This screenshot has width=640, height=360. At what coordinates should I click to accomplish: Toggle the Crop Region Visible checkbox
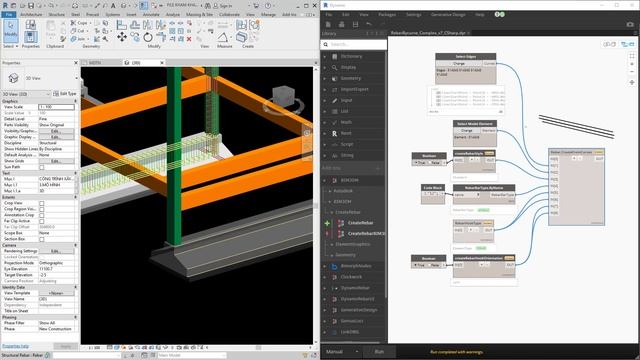42,209
